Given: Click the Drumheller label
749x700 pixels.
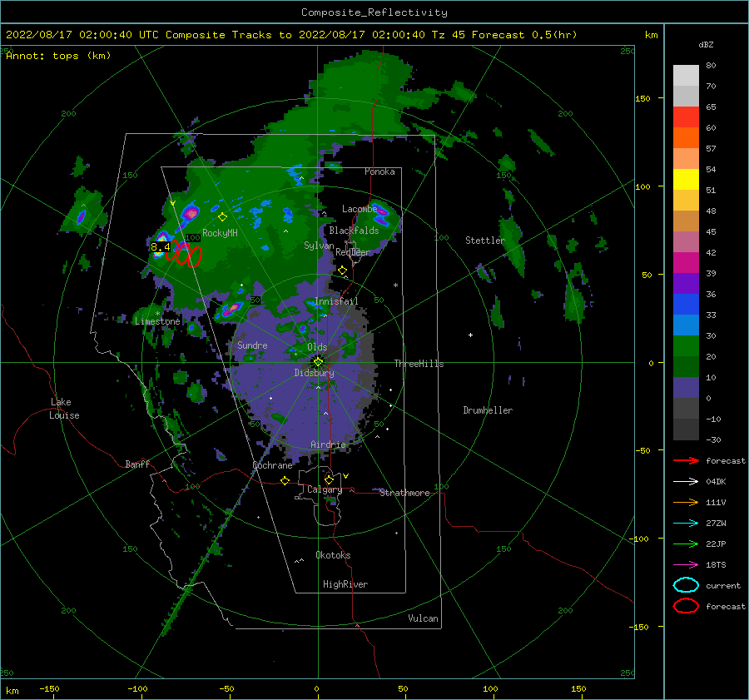Looking at the screenshot, I should [x=488, y=410].
